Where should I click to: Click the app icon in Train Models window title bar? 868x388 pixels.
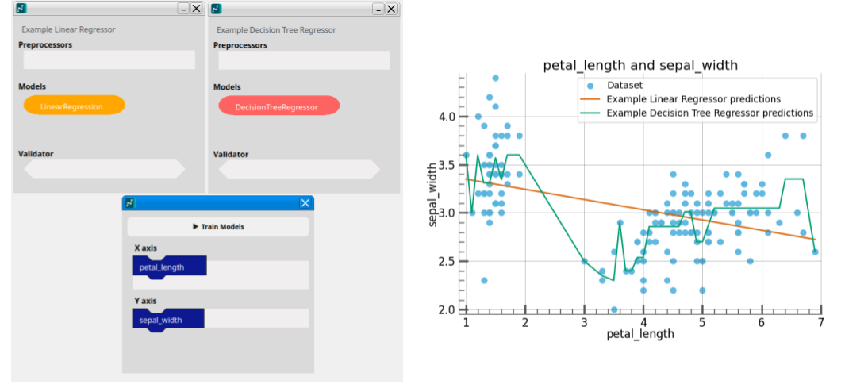tap(130, 202)
